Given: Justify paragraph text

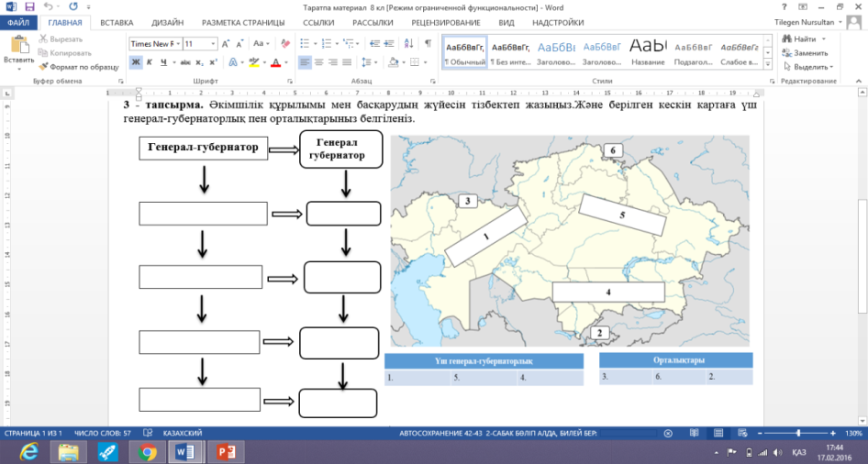Looking at the screenshot, I should click(347, 62).
